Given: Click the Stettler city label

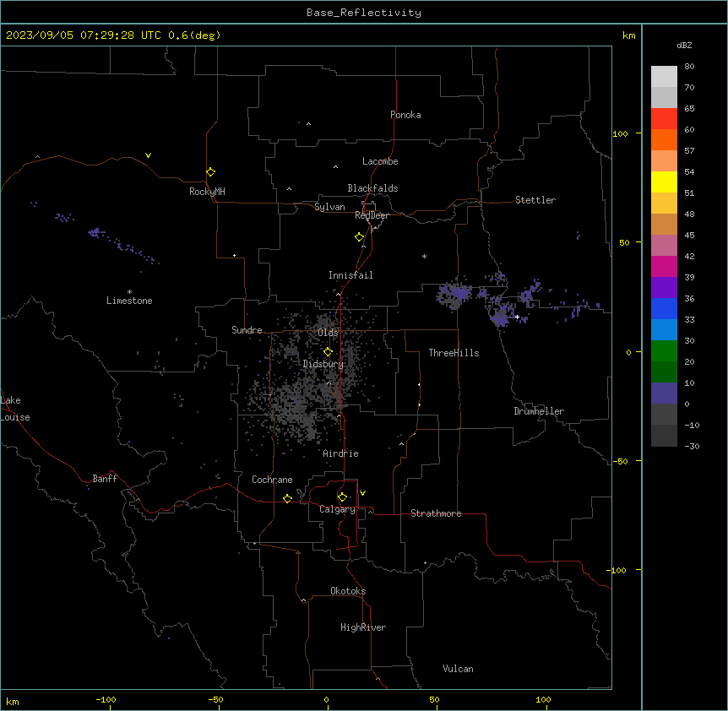Looking at the screenshot, I should coord(535,200).
